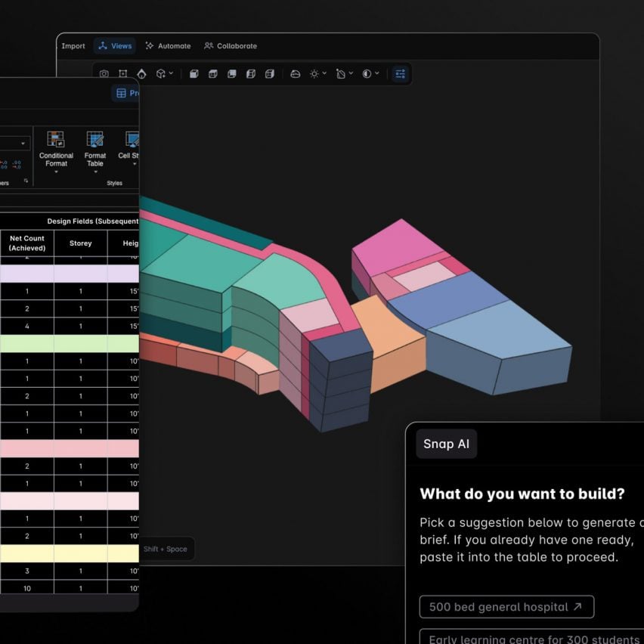
Task: Click the Increase Decimal icon
Action: 3,165
